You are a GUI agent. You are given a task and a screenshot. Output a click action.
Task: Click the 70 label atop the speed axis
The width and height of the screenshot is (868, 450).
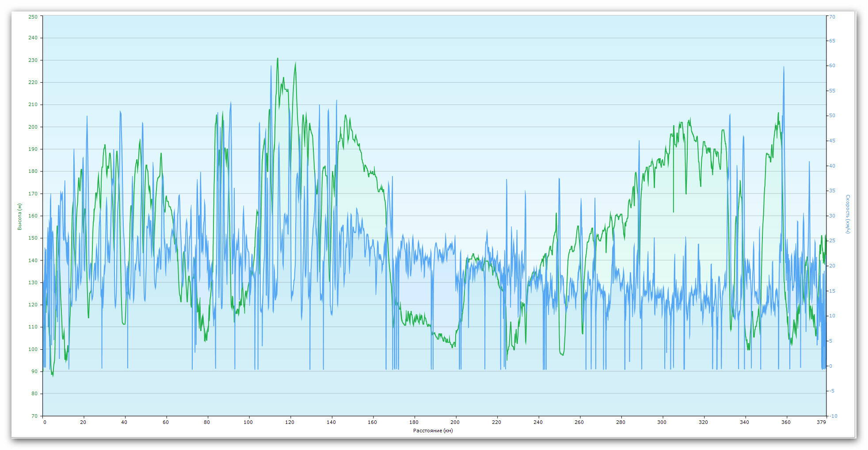(x=832, y=17)
